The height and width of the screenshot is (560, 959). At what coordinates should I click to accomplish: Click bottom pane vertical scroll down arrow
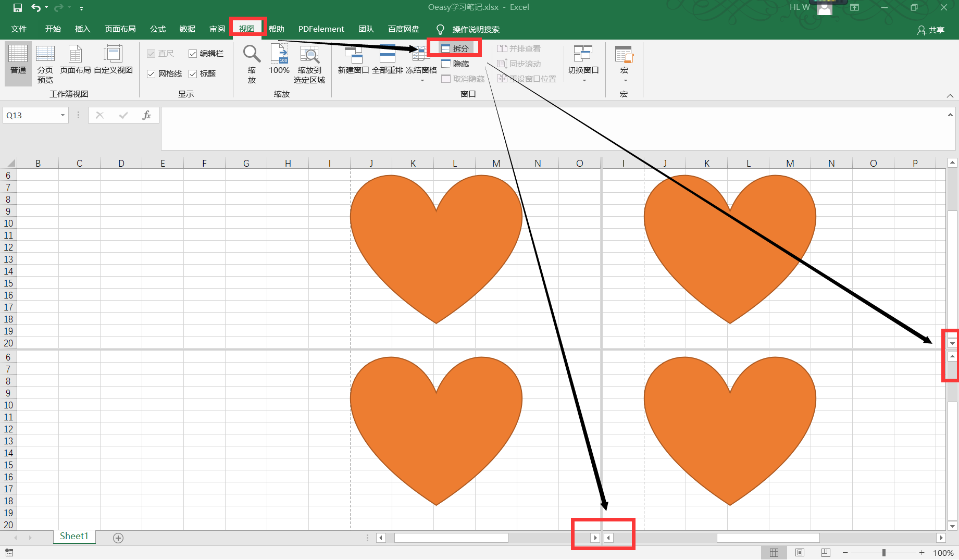pyautogui.click(x=952, y=526)
